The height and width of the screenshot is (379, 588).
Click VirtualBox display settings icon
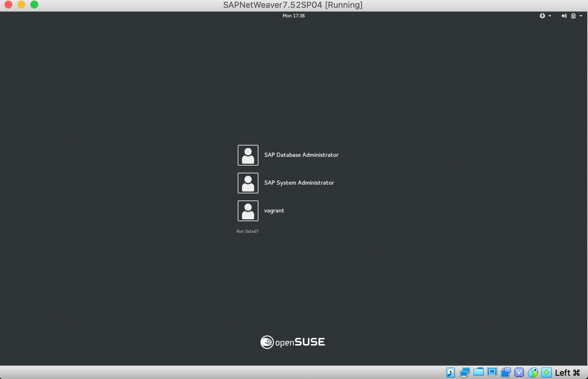[492, 372]
